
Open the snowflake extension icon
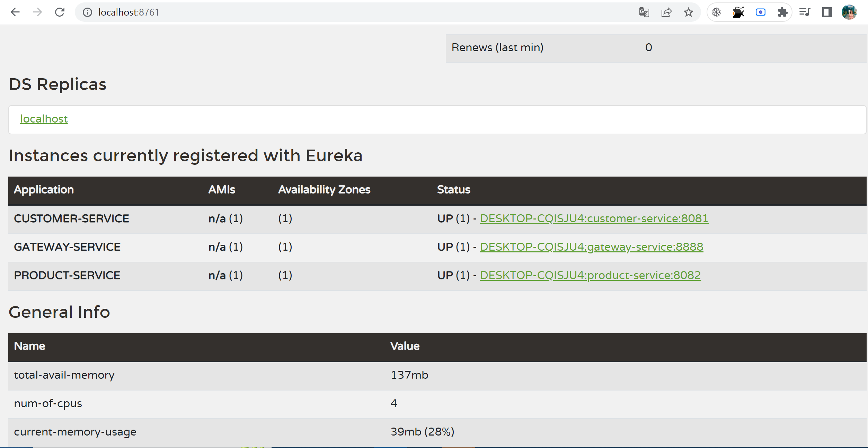(716, 12)
